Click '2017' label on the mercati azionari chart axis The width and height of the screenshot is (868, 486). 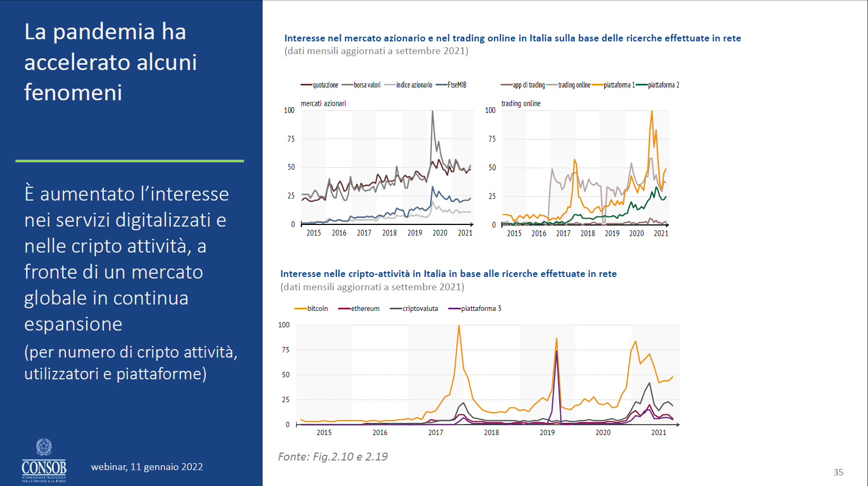point(364,233)
